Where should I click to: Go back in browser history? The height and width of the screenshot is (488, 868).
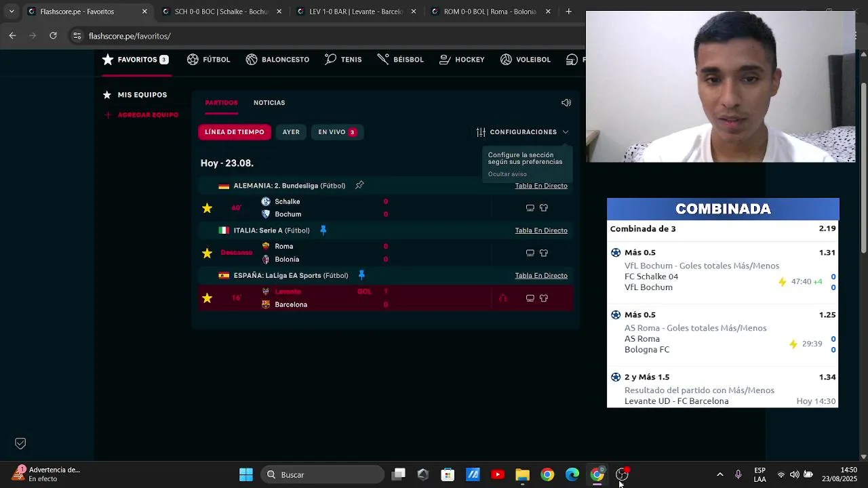click(12, 36)
